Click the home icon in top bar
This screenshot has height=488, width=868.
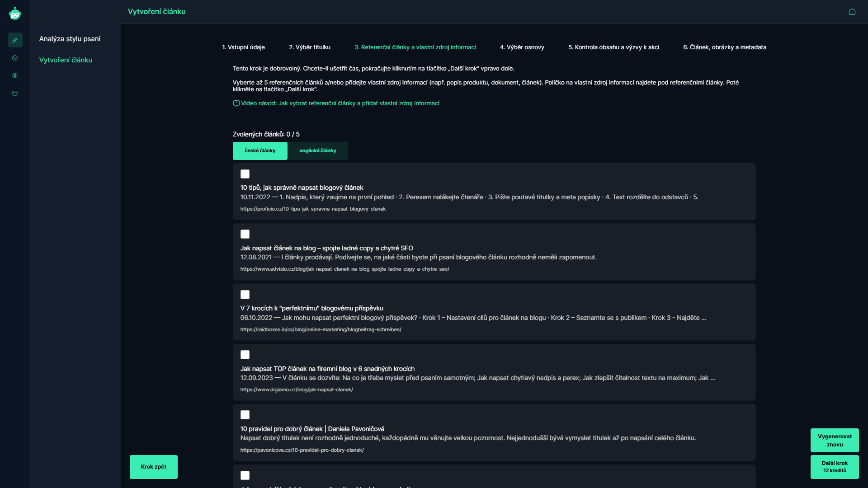pos(852,12)
